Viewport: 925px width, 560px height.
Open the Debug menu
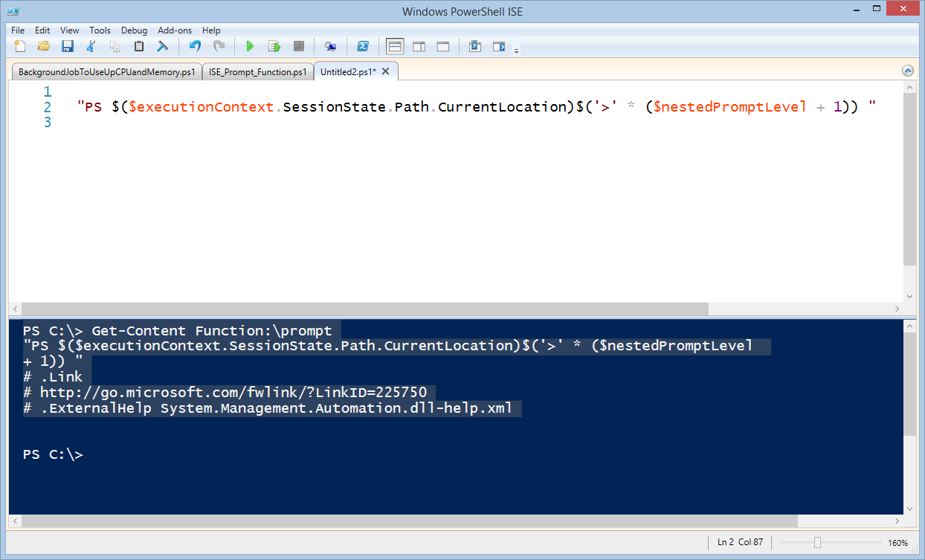pyautogui.click(x=134, y=30)
